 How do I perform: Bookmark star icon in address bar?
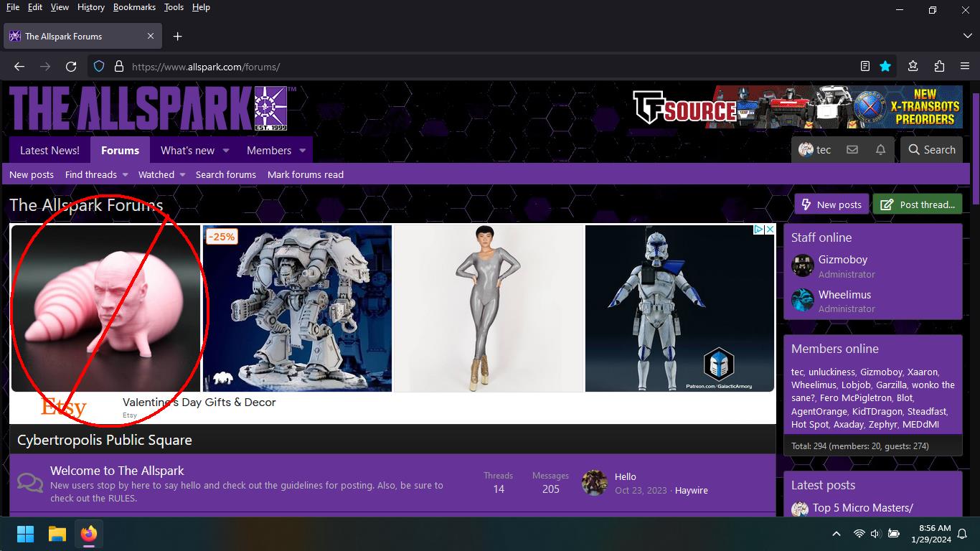(x=885, y=67)
